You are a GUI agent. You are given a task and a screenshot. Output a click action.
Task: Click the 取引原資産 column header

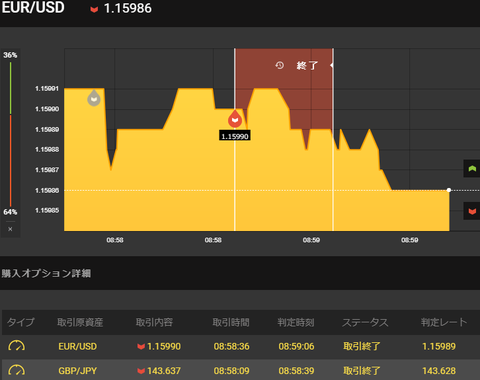(80, 322)
